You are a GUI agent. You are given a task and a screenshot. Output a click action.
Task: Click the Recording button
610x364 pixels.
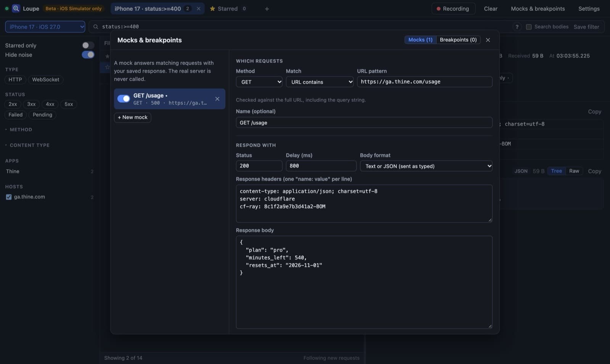[453, 9]
